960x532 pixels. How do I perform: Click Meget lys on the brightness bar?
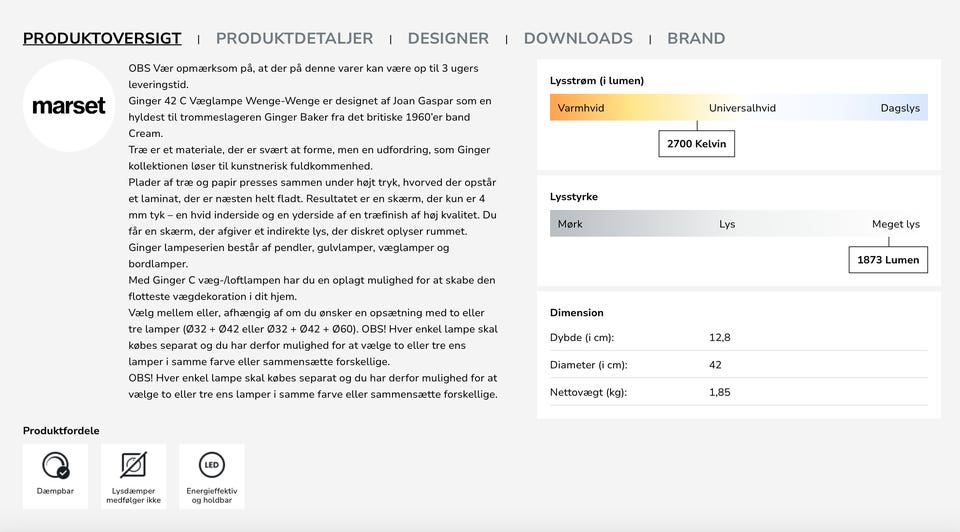coord(896,224)
